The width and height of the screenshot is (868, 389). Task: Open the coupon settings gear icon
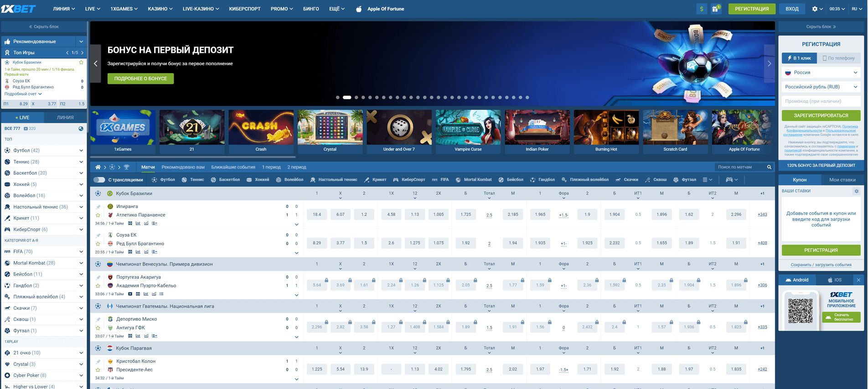[856, 191]
